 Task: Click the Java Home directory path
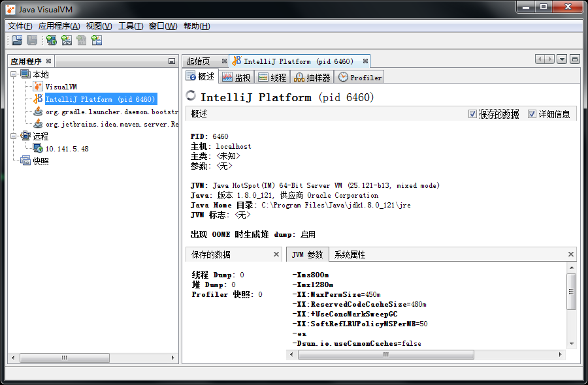(x=336, y=206)
